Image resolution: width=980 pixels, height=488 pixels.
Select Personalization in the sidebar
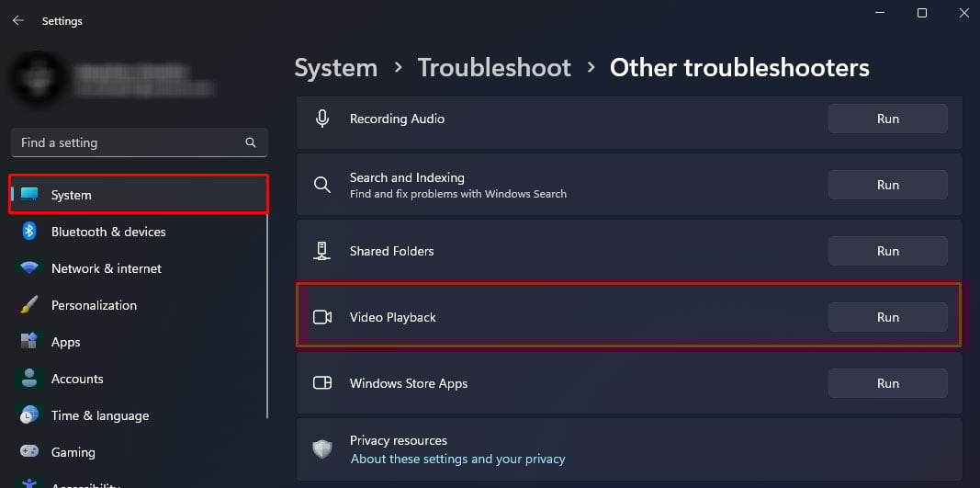pyautogui.click(x=94, y=305)
